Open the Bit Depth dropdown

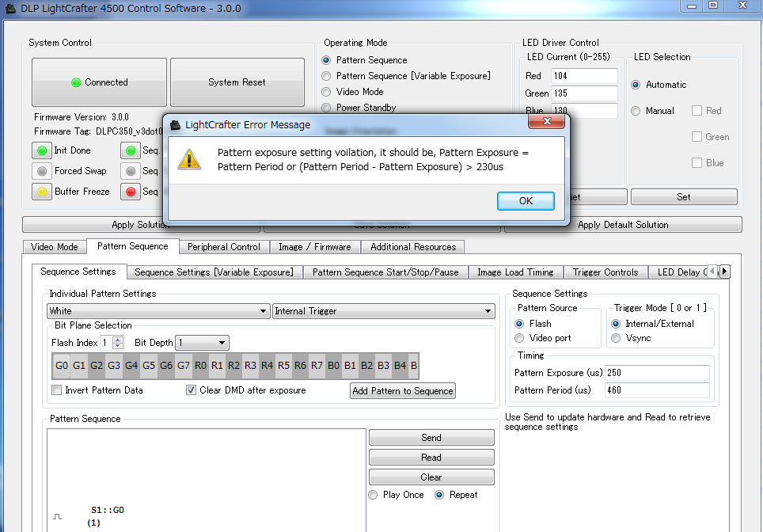pyautogui.click(x=202, y=343)
